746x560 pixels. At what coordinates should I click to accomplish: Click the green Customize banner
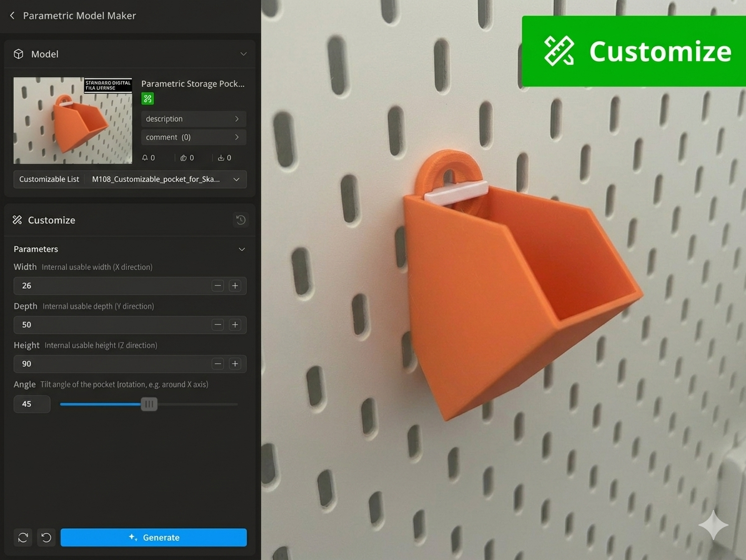point(634,51)
